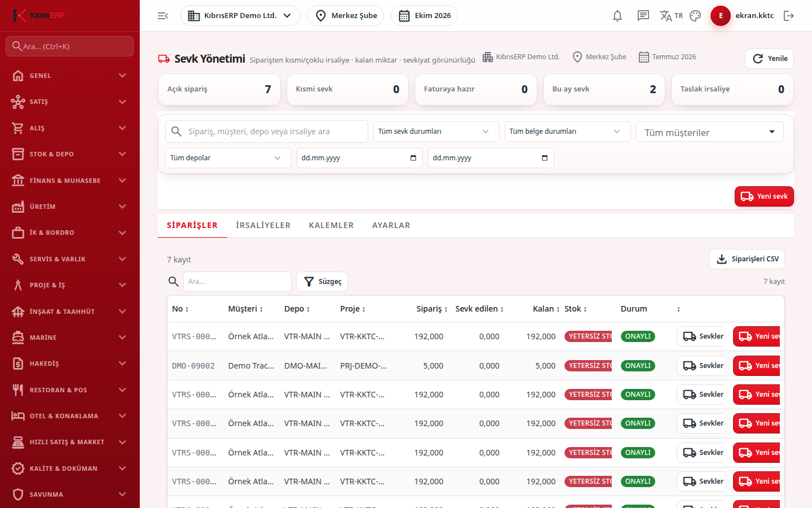
Task: Click the Yeni sevk button above tabs
Action: point(764,196)
